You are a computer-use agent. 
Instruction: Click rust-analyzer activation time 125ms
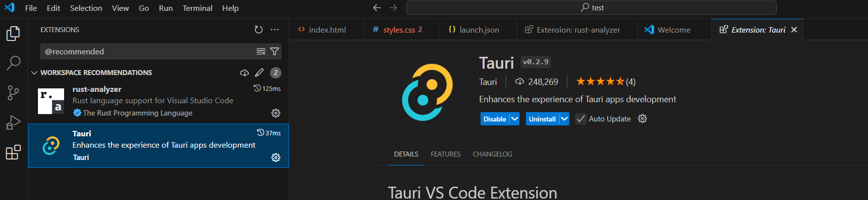(267, 88)
